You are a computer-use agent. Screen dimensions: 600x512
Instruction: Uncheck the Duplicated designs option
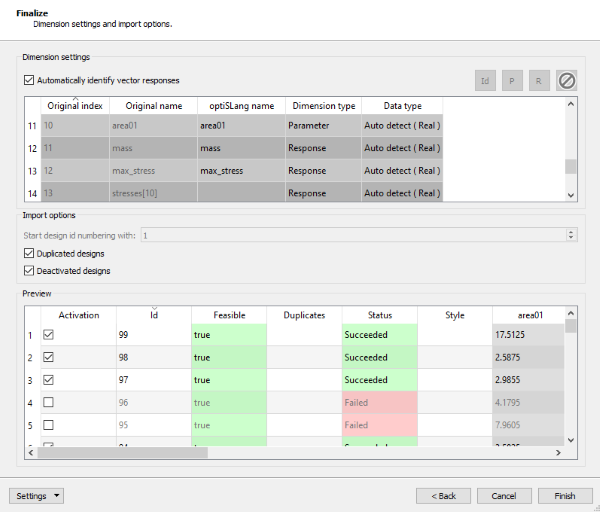pyautogui.click(x=29, y=253)
